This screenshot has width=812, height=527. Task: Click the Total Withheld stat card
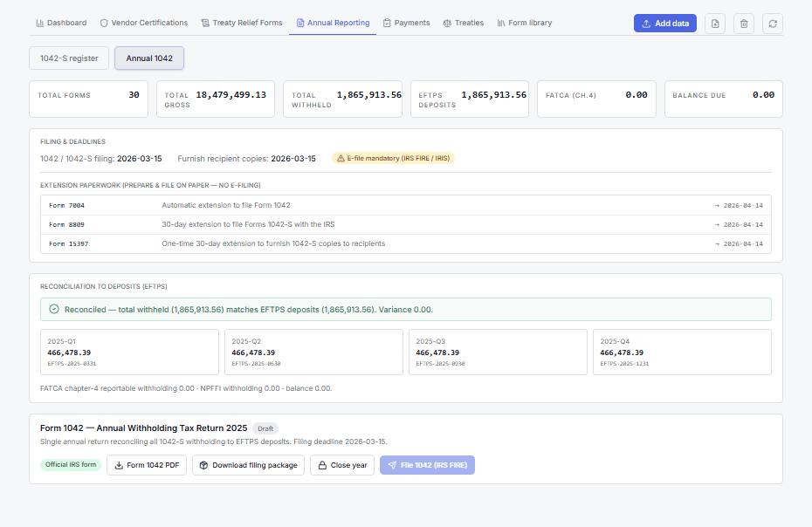[342, 99]
